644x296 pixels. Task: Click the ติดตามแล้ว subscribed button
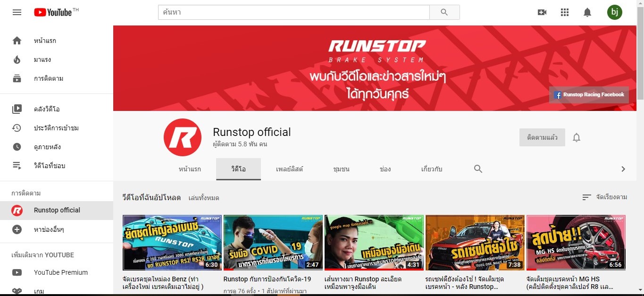(542, 137)
